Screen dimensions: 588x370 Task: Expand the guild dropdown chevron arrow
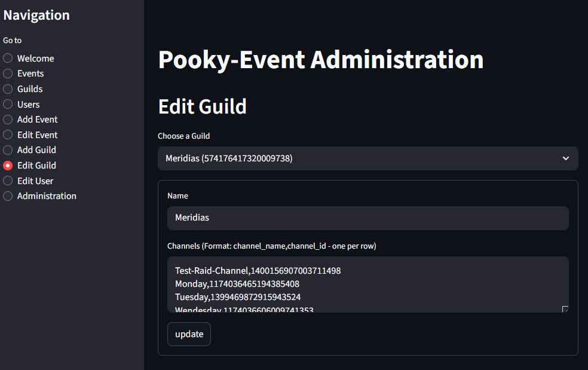pyautogui.click(x=566, y=158)
